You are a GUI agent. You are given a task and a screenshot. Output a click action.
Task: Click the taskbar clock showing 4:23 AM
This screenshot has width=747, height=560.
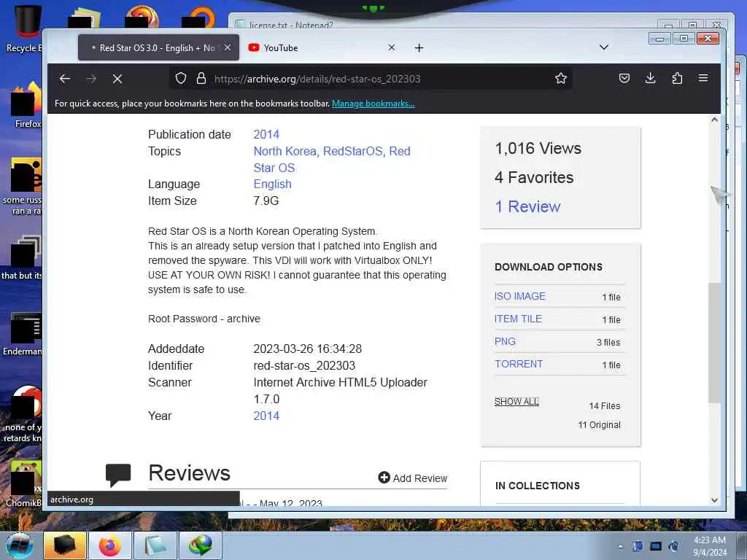click(x=710, y=545)
